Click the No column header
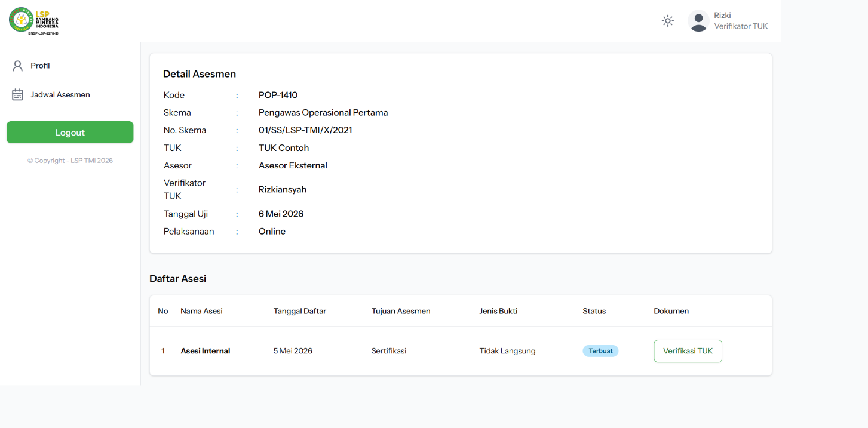The height and width of the screenshot is (428, 868). coord(163,311)
